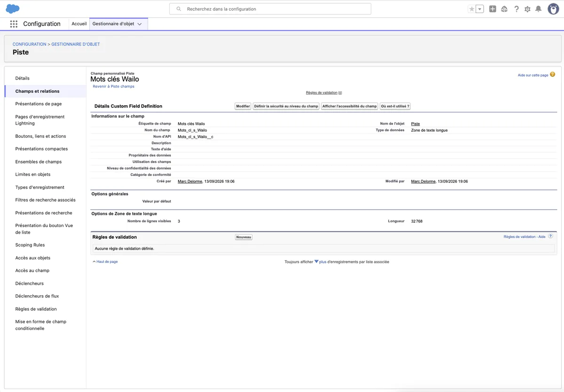
Task: Click the plus link for more records
Action: point(323,262)
